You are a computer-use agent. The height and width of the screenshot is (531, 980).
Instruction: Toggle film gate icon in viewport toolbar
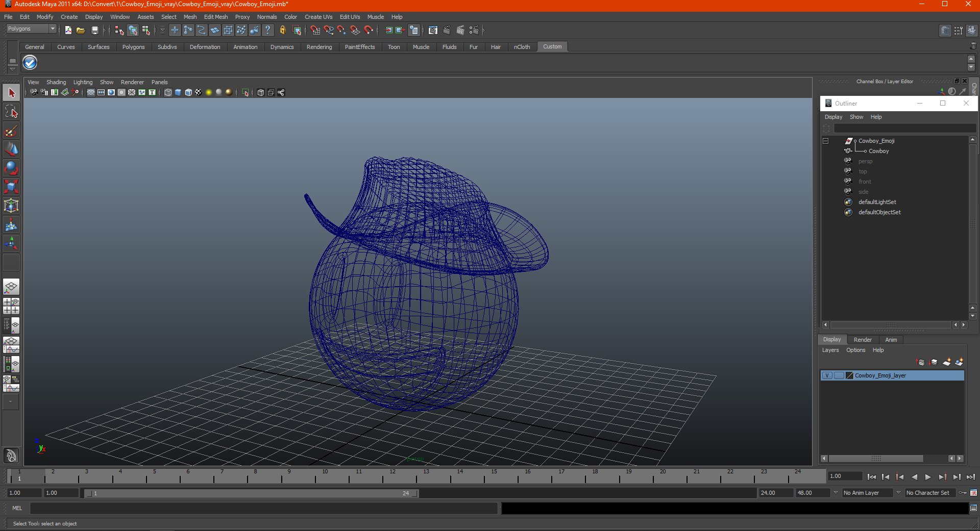tap(101, 92)
